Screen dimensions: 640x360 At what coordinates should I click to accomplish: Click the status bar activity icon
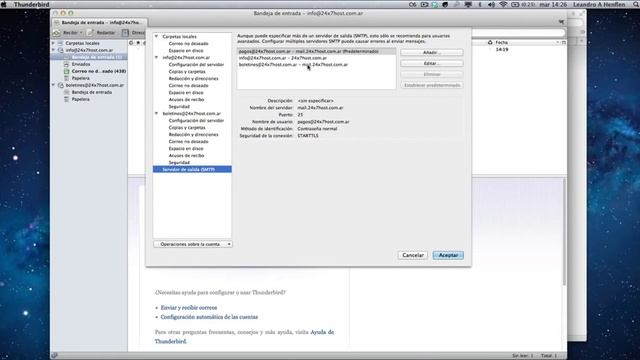[x=54, y=356]
